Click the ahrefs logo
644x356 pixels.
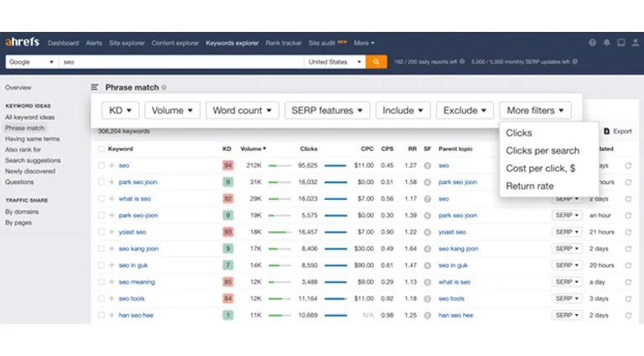coord(22,42)
